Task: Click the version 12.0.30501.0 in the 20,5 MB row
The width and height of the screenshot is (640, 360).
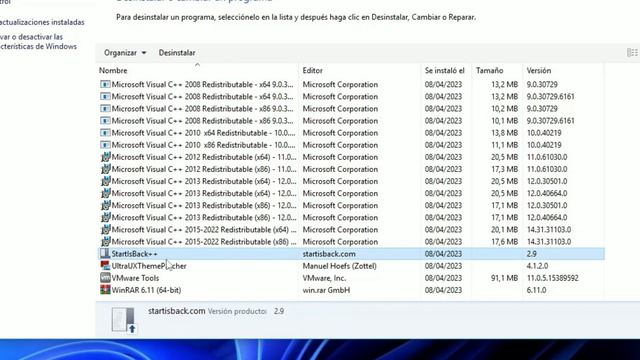Action: 547,181
